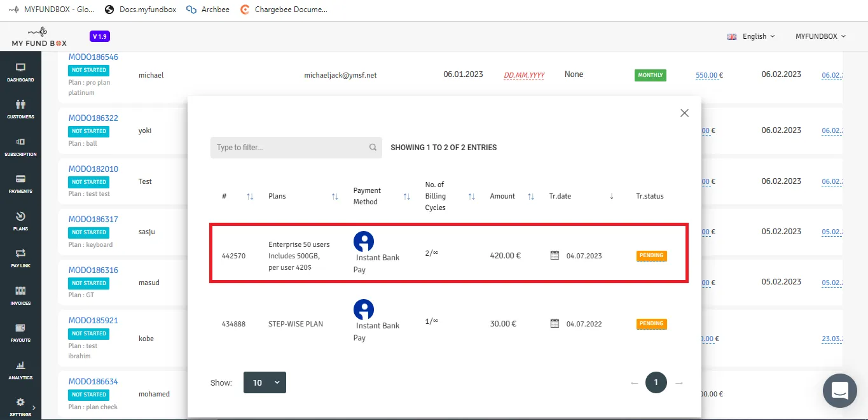Click the V 1.9 version badge
Image resolution: width=868 pixels, height=420 pixels.
(99, 36)
